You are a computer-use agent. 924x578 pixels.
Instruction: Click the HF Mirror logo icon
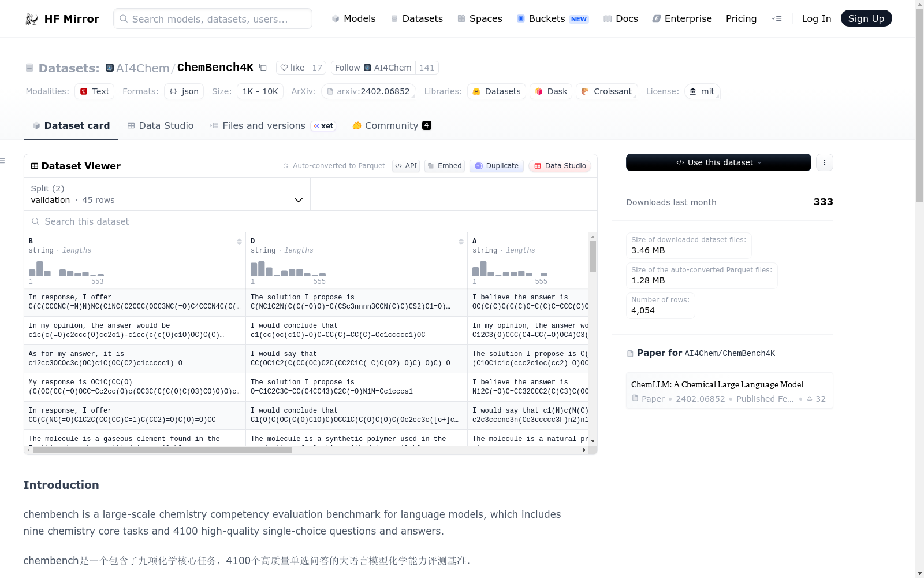tap(32, 19)
